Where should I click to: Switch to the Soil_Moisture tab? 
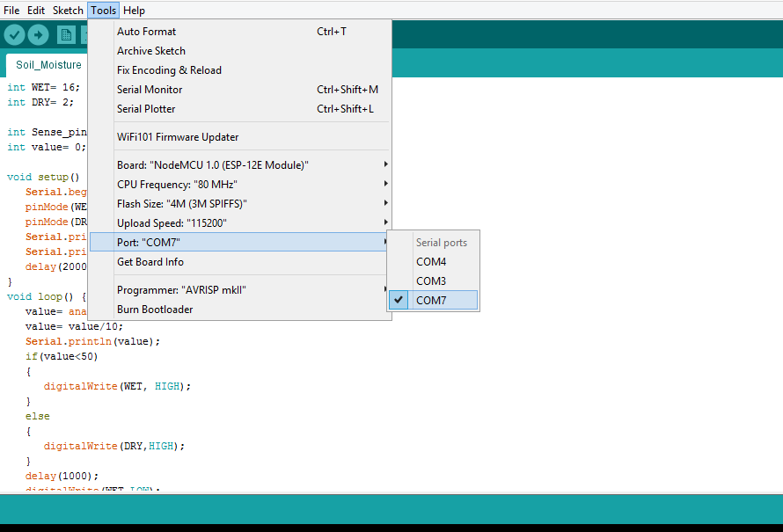[48, 65]
